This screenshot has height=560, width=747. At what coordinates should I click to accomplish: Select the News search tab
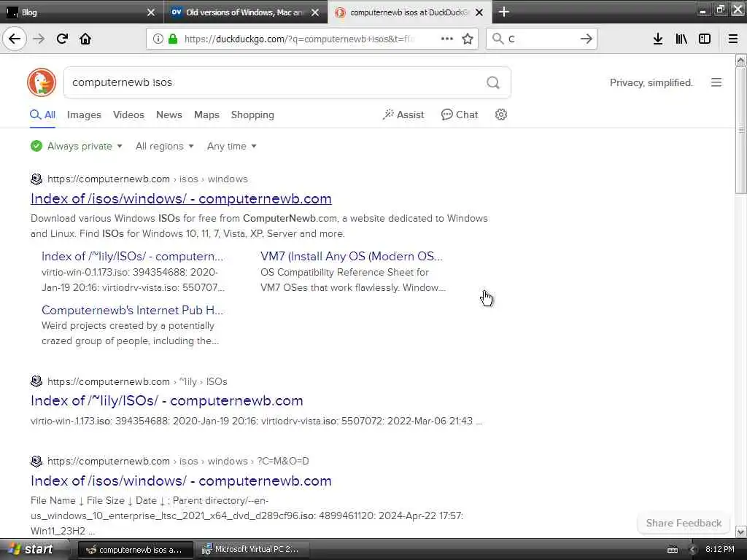(169, 114)
